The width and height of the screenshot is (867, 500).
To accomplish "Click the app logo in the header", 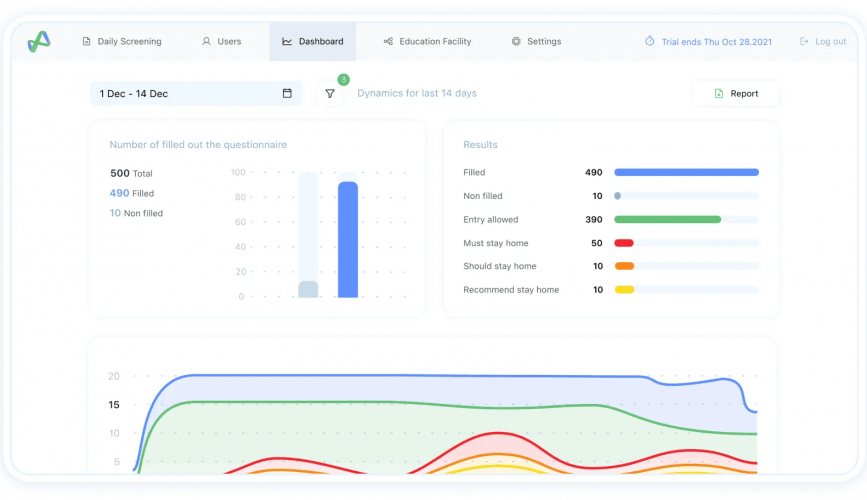I will [x=39, y=41].
